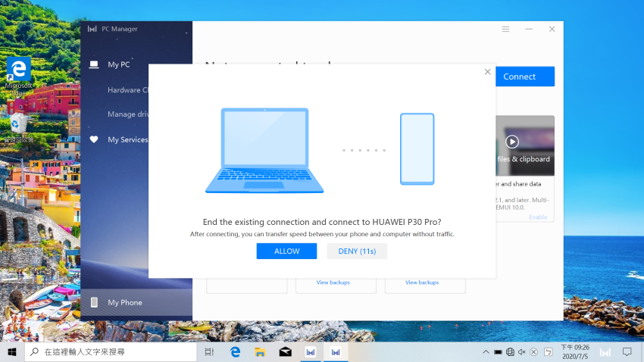The height and width of the screenshot is (362, 644).
Task: Click the My Services heart icon
Action: 94,139
